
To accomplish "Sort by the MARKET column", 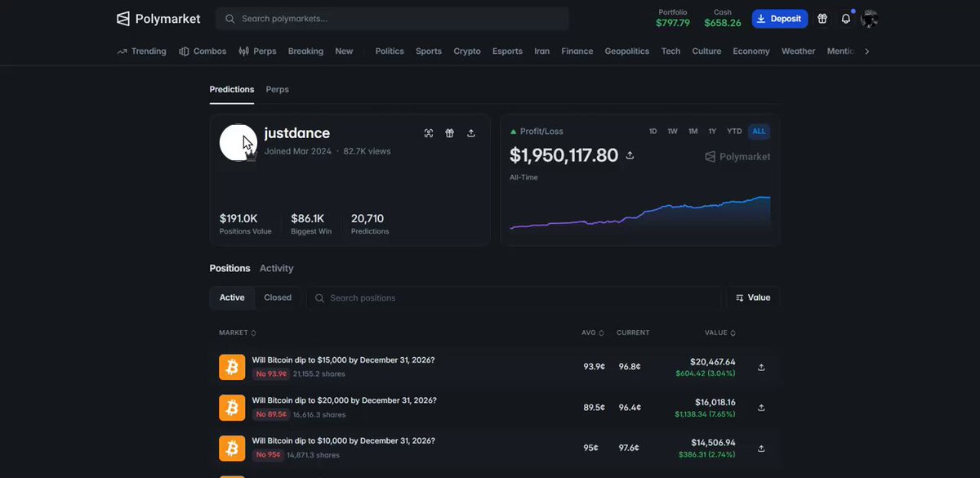I will 238,333.
